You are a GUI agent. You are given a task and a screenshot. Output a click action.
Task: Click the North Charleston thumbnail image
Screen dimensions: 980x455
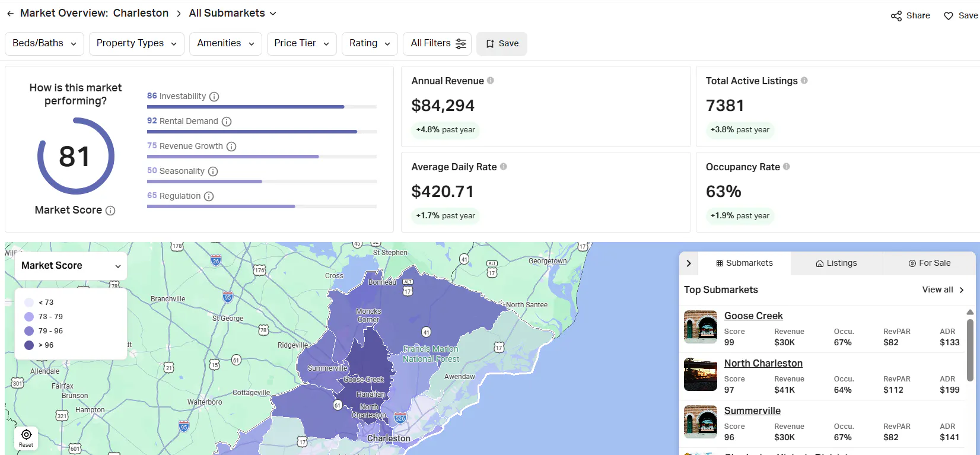701,374
